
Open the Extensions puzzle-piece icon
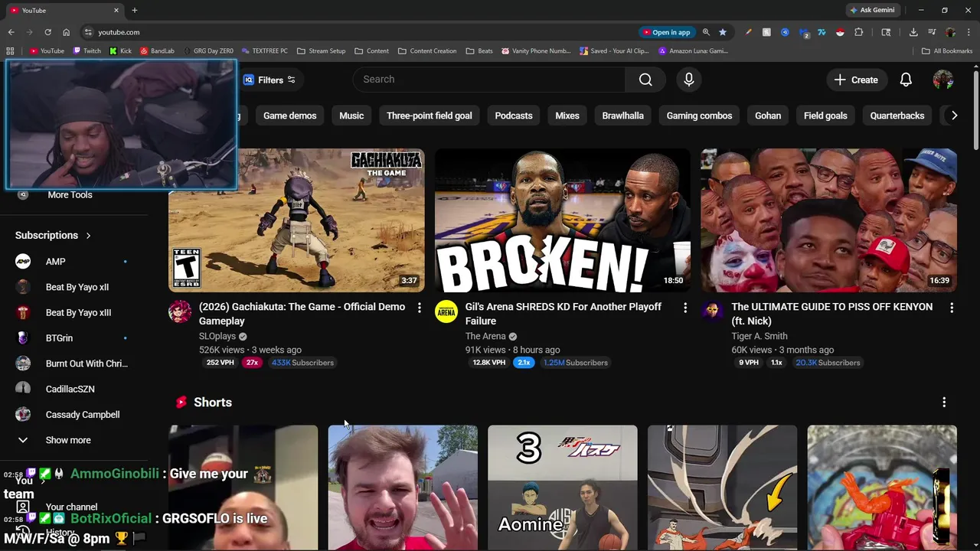tap(858, 32)
